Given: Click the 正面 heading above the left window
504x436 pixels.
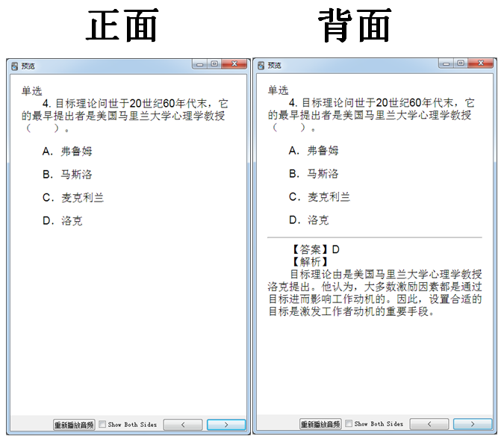Looking at the screenshot, I should point(122,25).
